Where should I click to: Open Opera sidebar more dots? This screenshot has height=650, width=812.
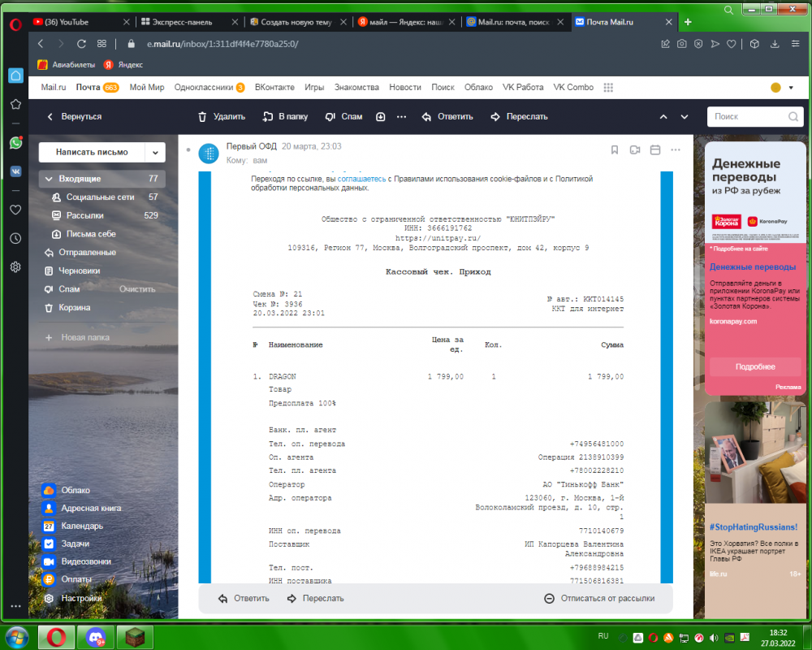coord(15,606)
